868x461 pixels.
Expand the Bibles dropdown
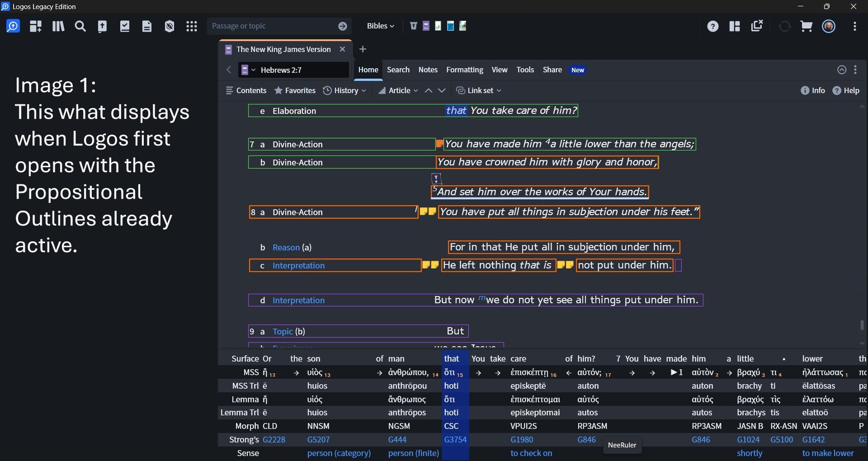(x=380, y=26)
